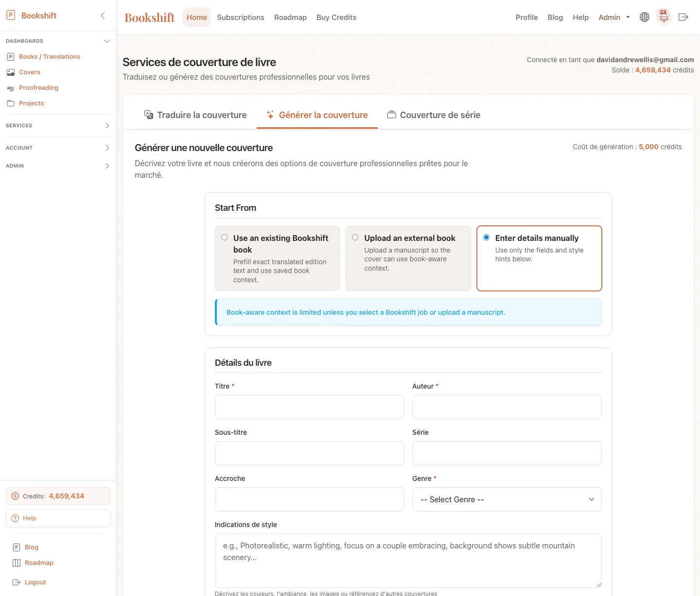
Task: Switch to the Couverture de série tab
Action: pos(434,115)
